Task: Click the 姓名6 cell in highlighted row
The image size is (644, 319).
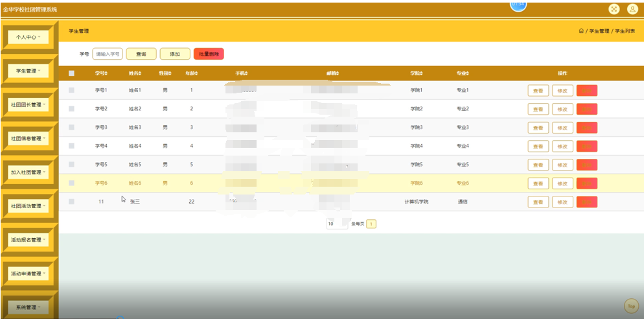Action: coord(135,183)
